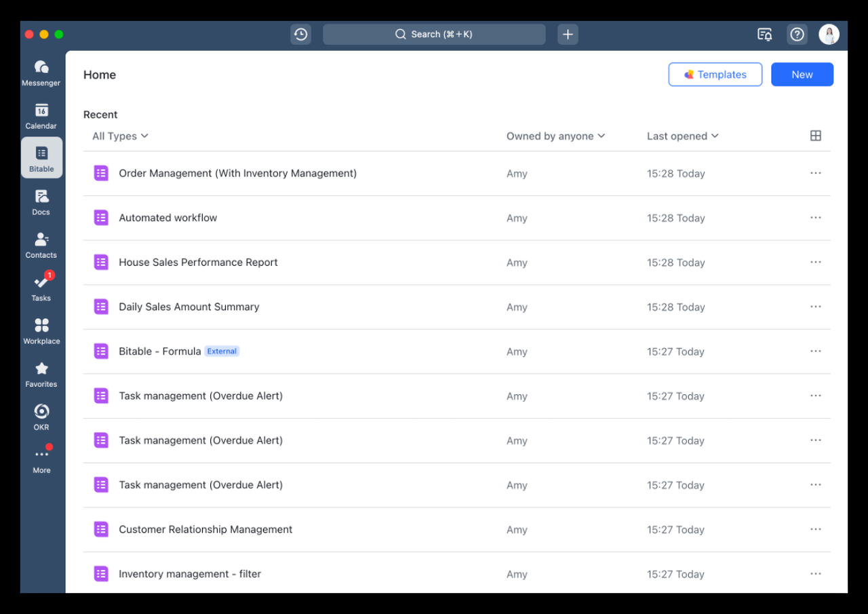This screenshot has width=868, height=614.
Task: Expand the All Types filter
Action: 120,136
